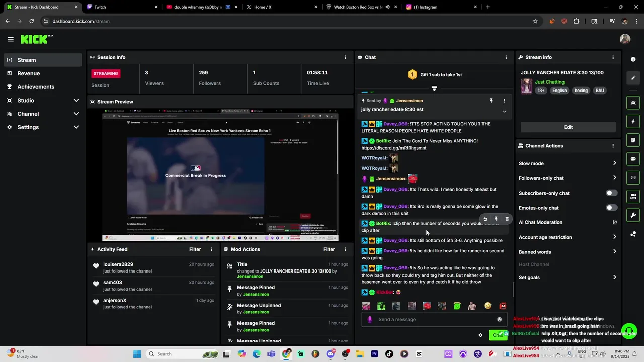Delete the hovered BotRix message

pos(507,219)
